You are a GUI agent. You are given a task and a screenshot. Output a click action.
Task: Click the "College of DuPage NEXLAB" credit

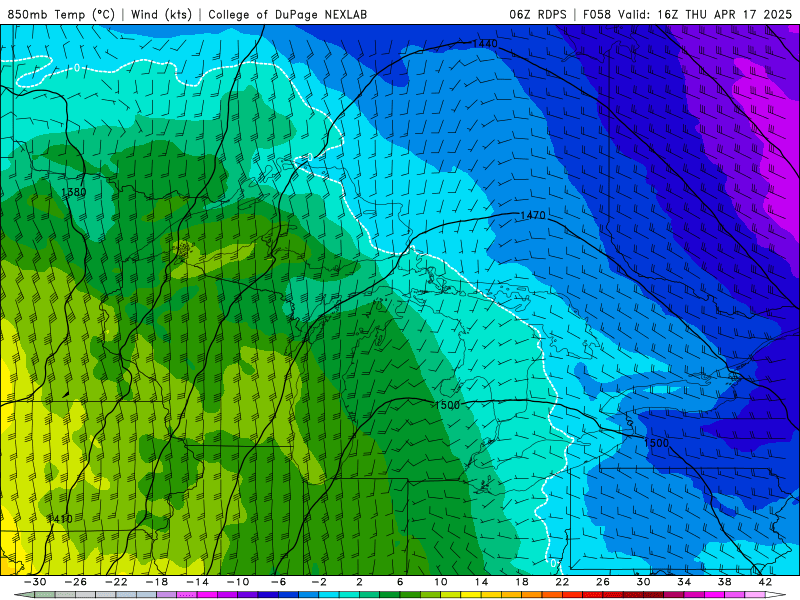coord(288,14)
